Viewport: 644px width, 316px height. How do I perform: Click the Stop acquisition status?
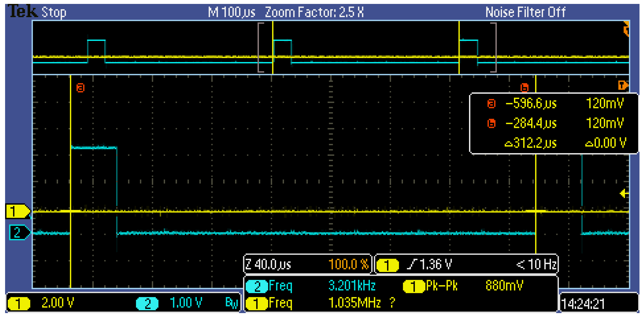pyautogui.click(x=54, y=12)
